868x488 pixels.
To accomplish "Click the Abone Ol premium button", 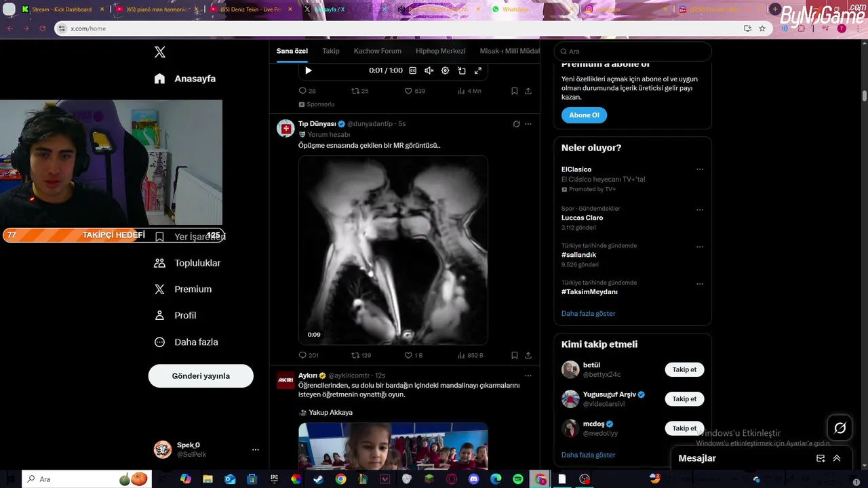I will coord(584,115).
